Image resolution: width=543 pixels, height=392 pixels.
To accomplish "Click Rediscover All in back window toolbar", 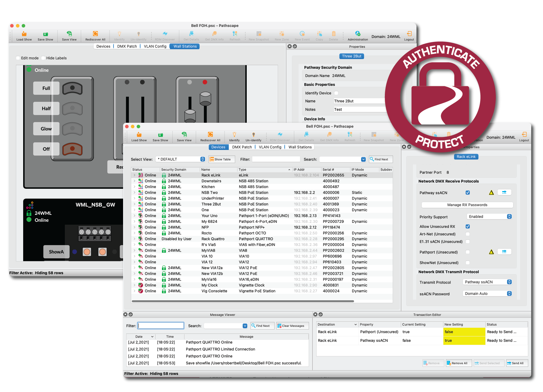I will 95,36.
